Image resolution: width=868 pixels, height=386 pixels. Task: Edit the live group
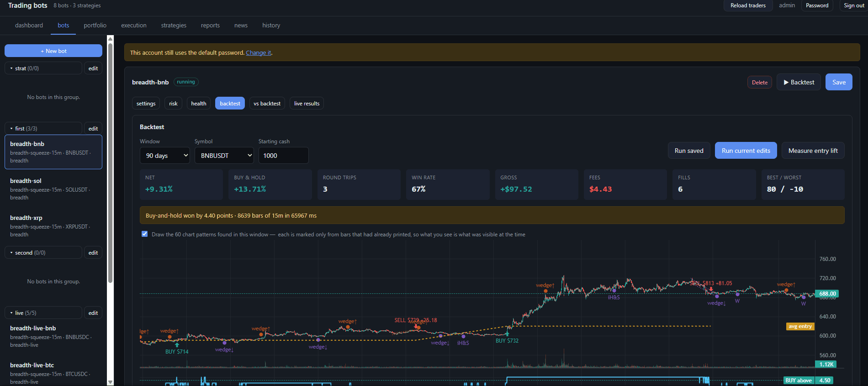(x=93, y=313)
